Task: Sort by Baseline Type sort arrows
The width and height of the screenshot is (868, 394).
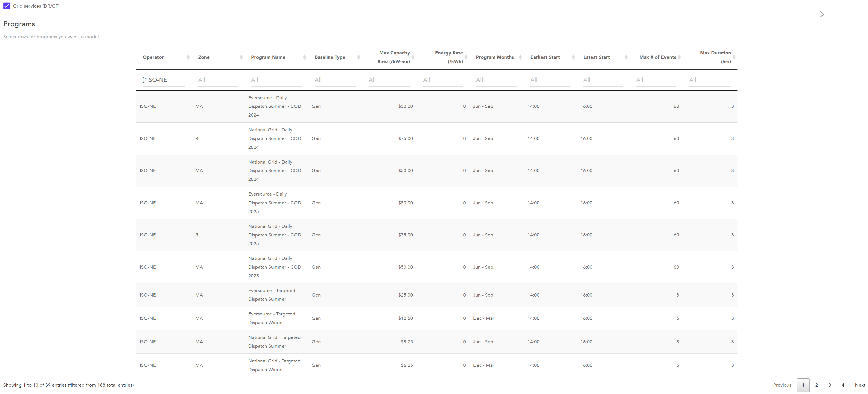Action: click(359, 57)
